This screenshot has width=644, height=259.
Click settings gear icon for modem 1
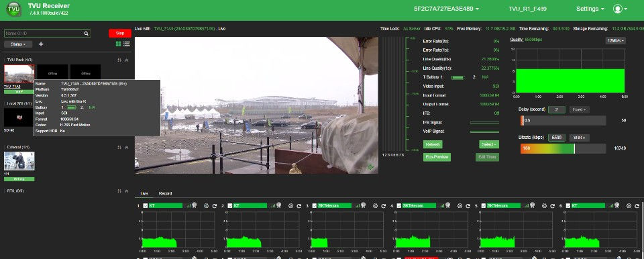207,205
